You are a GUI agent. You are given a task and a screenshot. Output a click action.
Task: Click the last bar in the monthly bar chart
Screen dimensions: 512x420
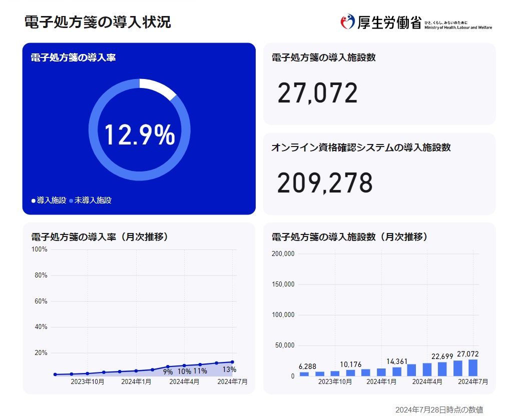473,367
